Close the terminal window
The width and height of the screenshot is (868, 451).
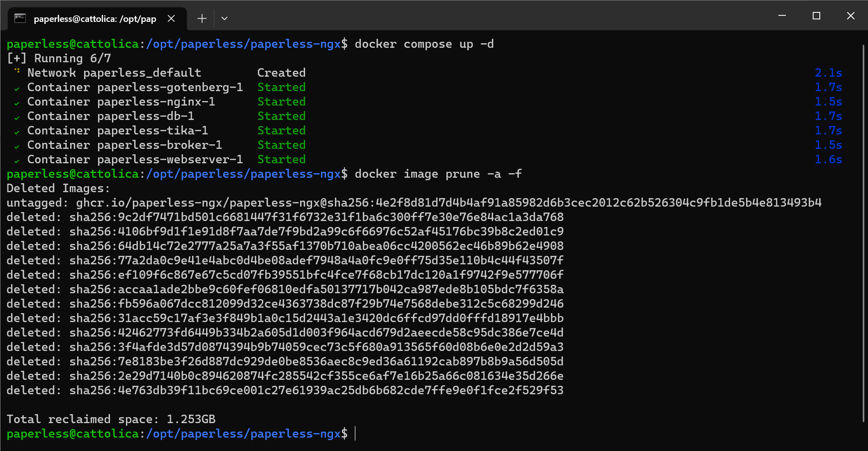tap(851, 15)
